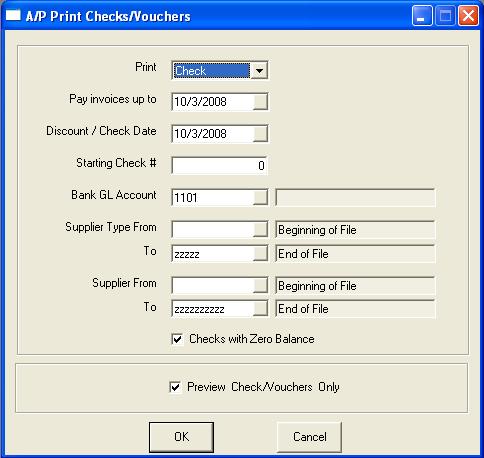Screen dimensions: 484x458
Task: Focus the Starting Check # field
Action: tap(219, 165)
